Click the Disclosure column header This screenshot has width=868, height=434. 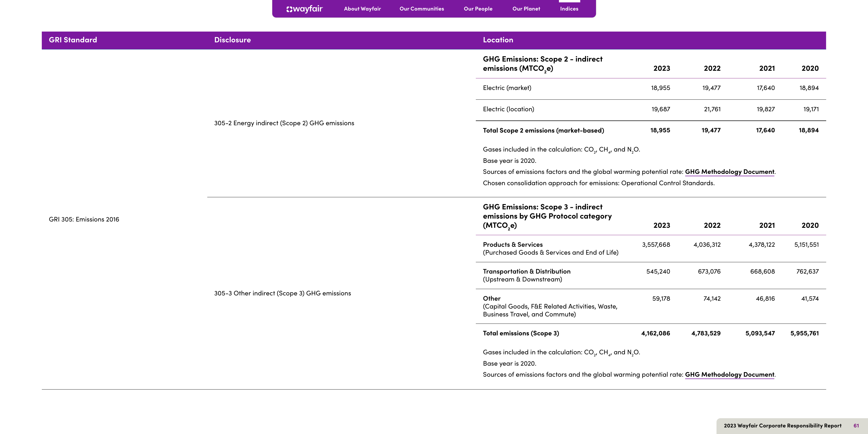pyautogui.click(x=233, y=40)
